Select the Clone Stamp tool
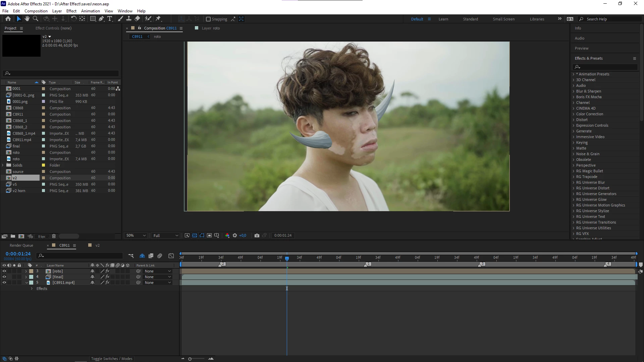 pyautogui.click(x=129, y=19)
